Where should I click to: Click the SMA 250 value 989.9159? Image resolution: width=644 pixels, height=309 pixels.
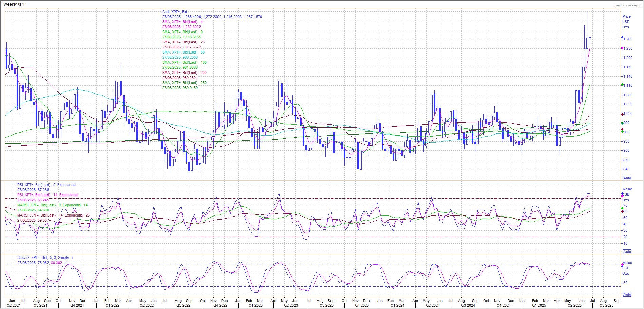tap(190, 88)
